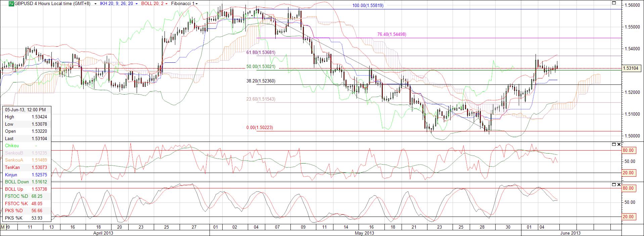The image size is (644, 236).
Task: Click the 0.00(1.50223) Fibonacci label
Action: [261, 127]
